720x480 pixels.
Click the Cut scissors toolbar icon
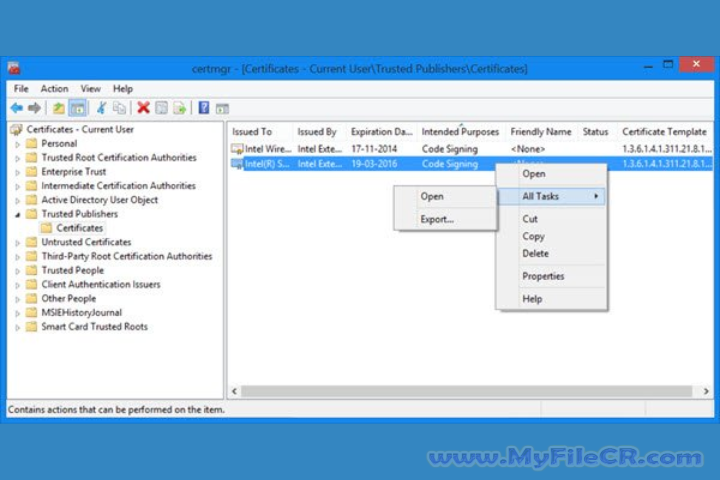click(101, 108)
